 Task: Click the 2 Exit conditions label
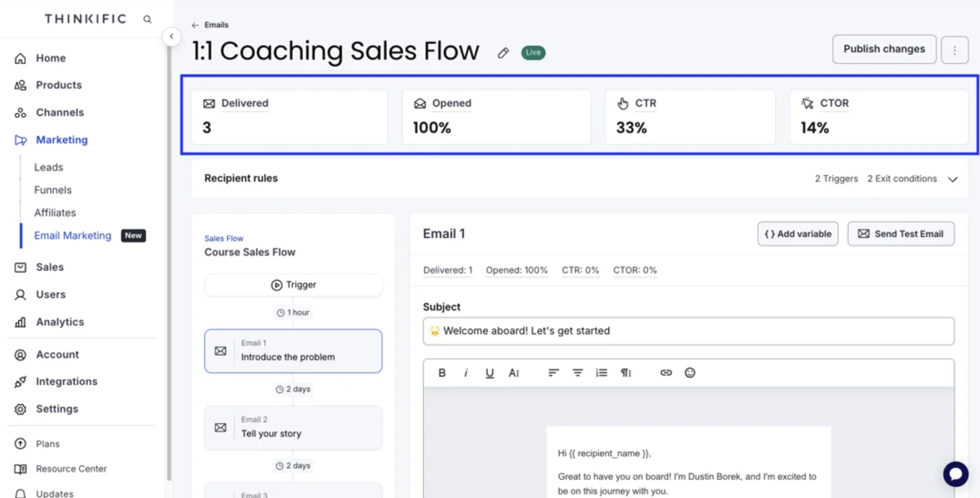click(x=902, y=179)
